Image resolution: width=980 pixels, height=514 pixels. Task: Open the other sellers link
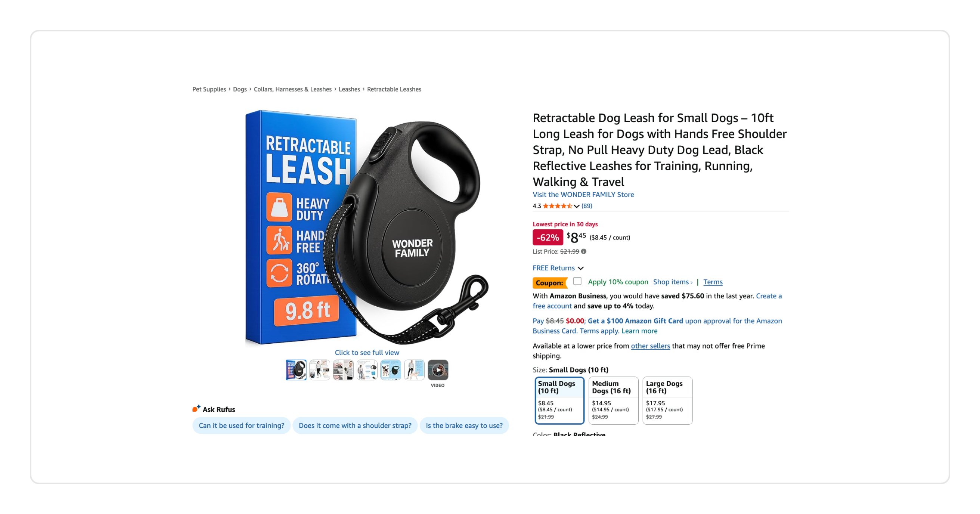[x=650, y=346]
